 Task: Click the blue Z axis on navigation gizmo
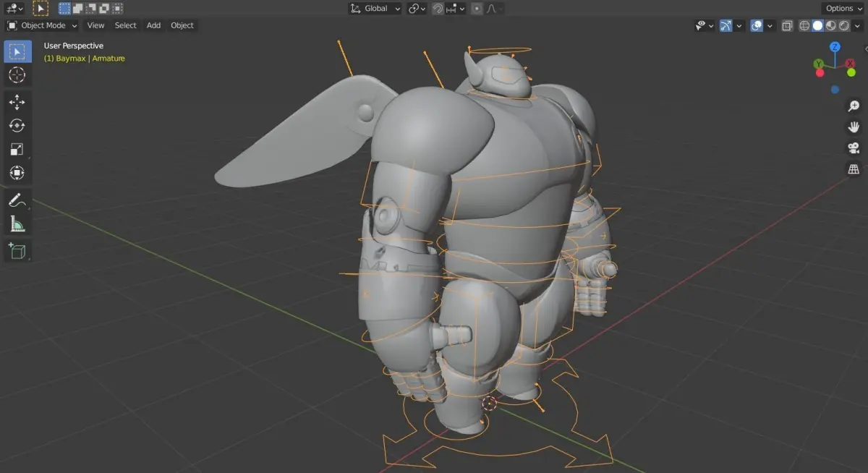pyautogui.click(x=835, y=47)
